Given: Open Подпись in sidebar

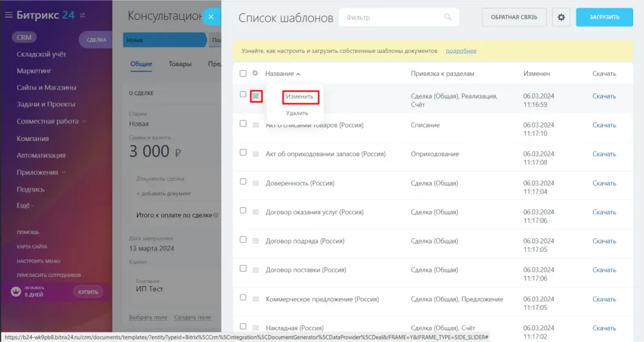Looking at the screenshot, I should (x=30, y=189).
